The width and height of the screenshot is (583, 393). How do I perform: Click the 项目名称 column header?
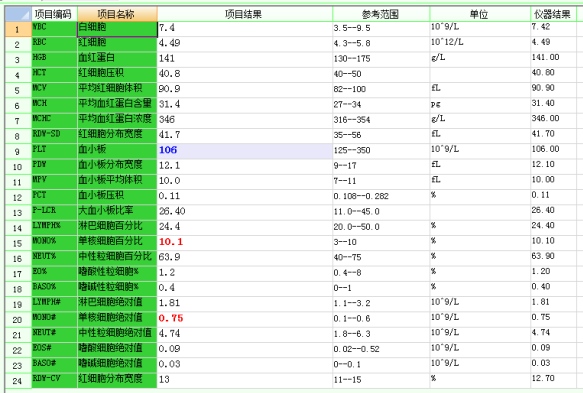coord(117,14)
